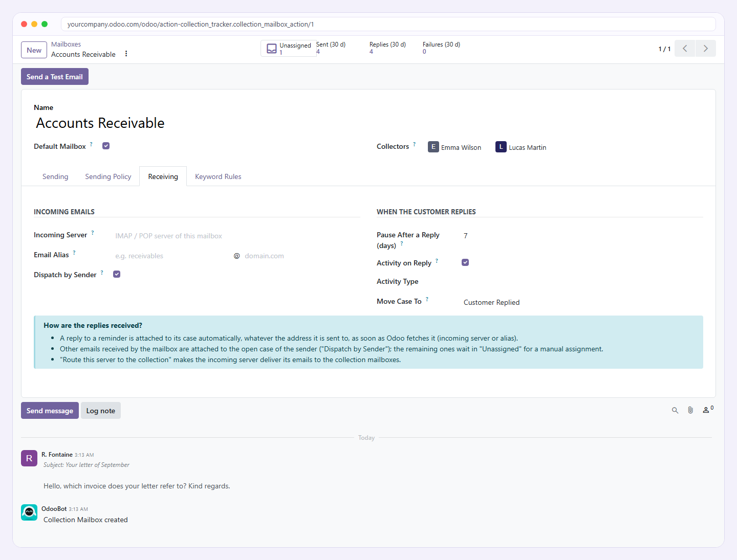Switch to the Sending Policy tab

(x=108, y=176)
